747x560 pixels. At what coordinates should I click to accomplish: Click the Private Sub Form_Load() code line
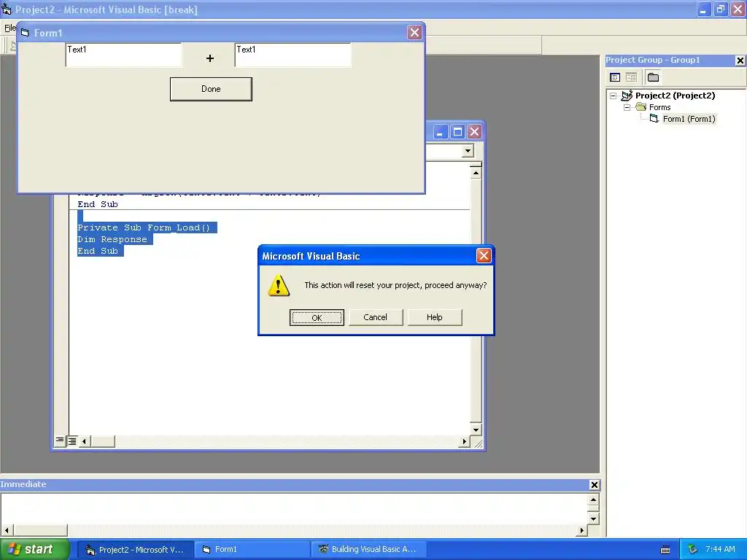point(144,227)
